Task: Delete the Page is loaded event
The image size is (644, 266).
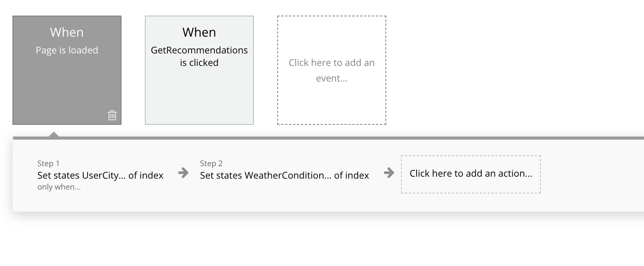Action: pos(112,115)
